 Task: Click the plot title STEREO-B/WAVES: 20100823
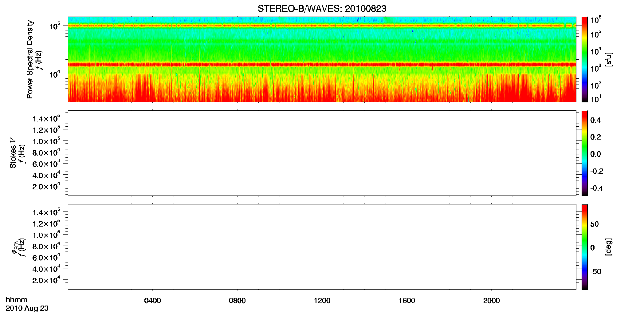tap(322, 9)
